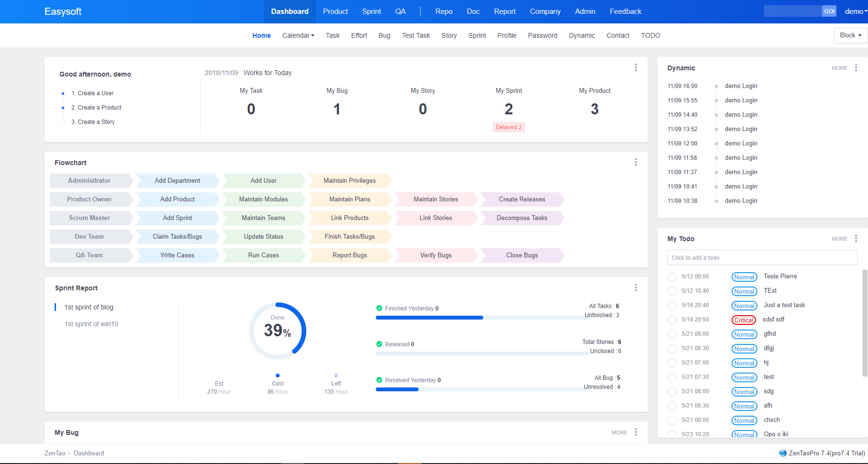Select '1st sprint of win10' in Sprint Report
868x464 pixels.
coord(91,324)
